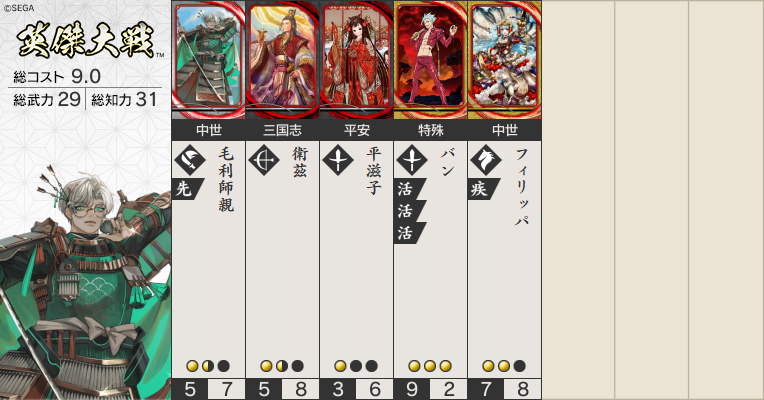Open the 毛利師親 card thumbnail
This screenshot has height=400, width=764.
tap(209, 59)
